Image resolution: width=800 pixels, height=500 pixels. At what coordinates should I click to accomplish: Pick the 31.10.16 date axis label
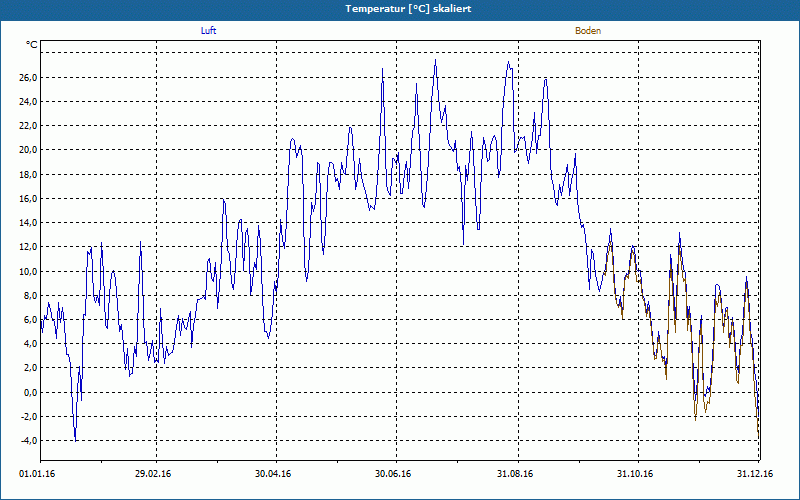tap(634, 474)
